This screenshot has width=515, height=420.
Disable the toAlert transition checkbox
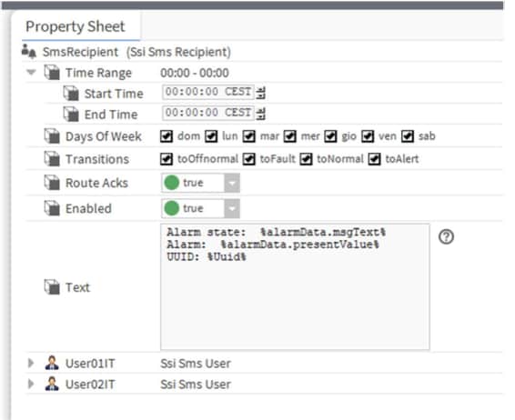[x=374, y=159]
